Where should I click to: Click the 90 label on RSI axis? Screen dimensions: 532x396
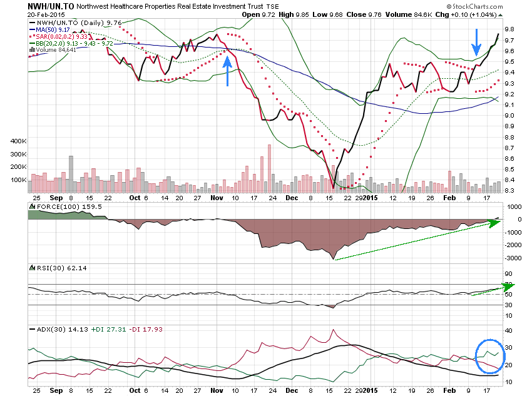(508, 274)
